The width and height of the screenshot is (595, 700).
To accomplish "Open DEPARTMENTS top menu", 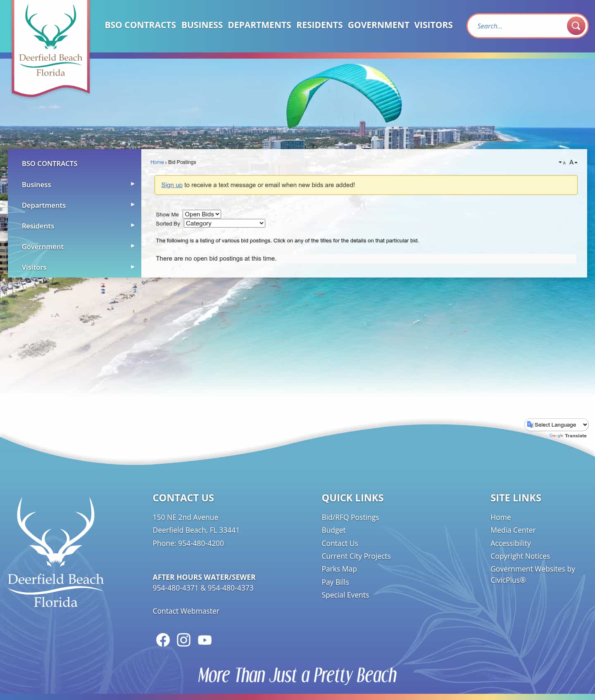I will coord(259,25).
